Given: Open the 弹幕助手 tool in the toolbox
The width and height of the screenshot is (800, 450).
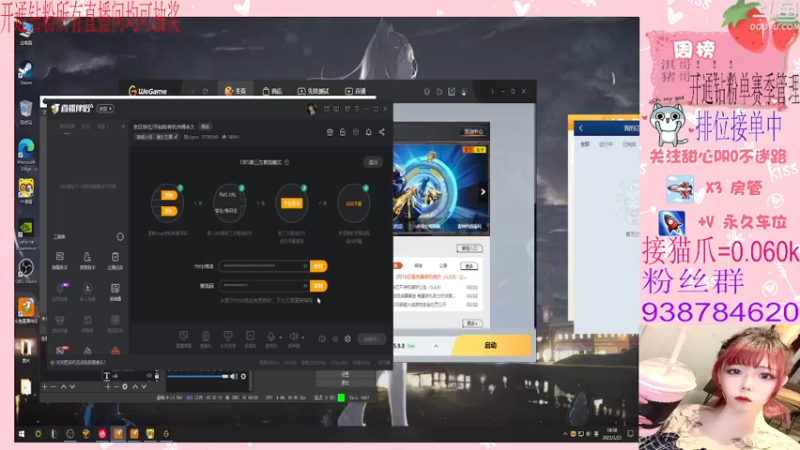Looking at the screenshot, I should pos(60,260).
